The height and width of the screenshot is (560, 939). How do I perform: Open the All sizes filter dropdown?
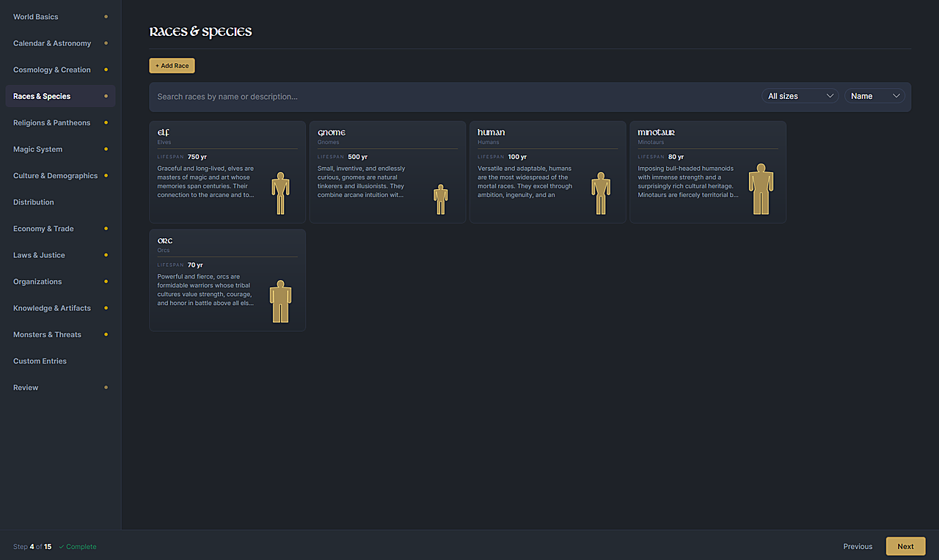pos(800,96)
